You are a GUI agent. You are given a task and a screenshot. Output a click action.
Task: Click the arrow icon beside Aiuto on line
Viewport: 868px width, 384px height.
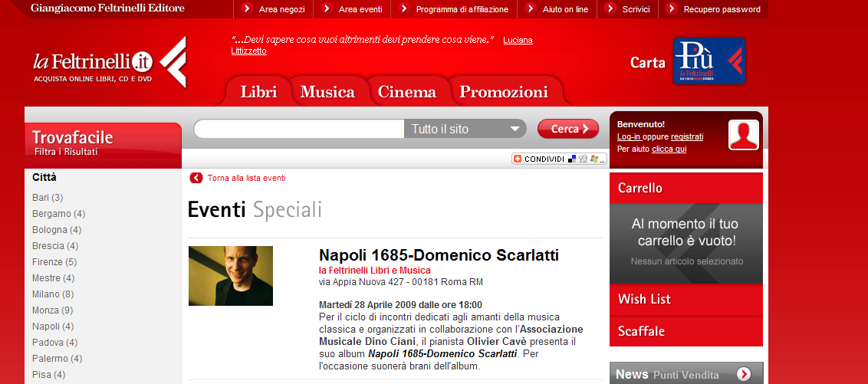(531, 8)
